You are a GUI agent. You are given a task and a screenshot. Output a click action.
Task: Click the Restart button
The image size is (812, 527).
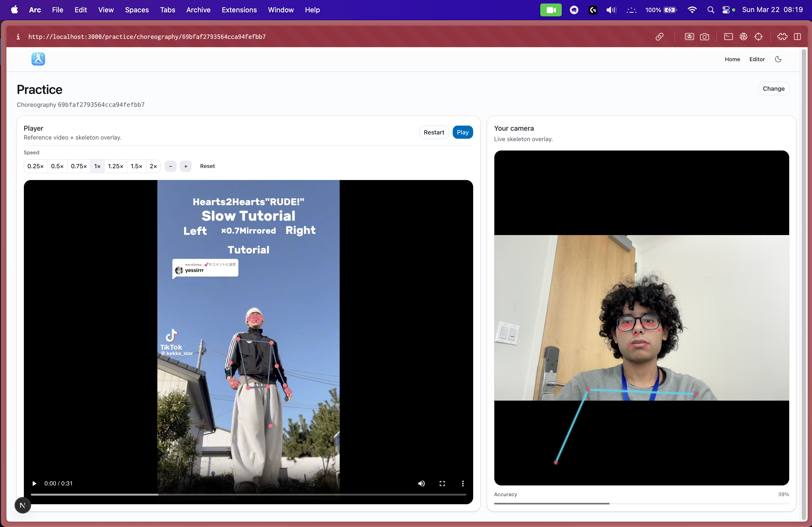434,133
